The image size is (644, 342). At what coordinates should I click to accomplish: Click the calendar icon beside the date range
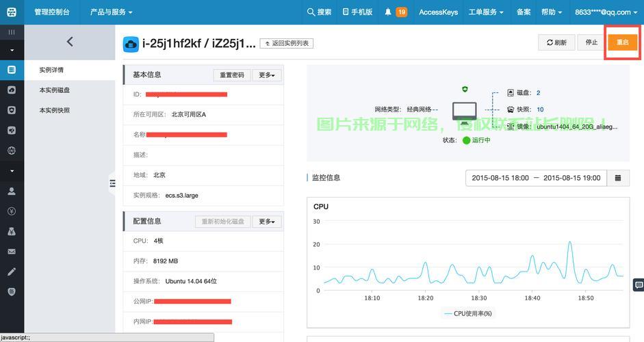tap(618, 178)
